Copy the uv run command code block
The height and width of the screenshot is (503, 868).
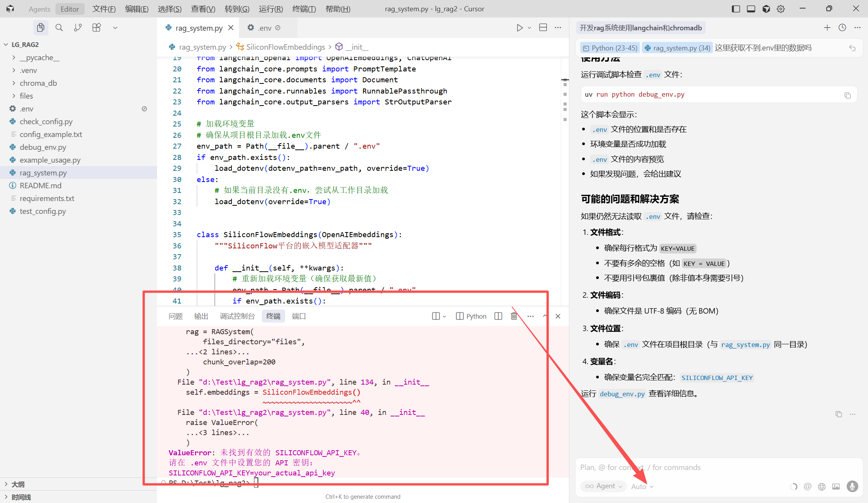[x=847, y=95]
